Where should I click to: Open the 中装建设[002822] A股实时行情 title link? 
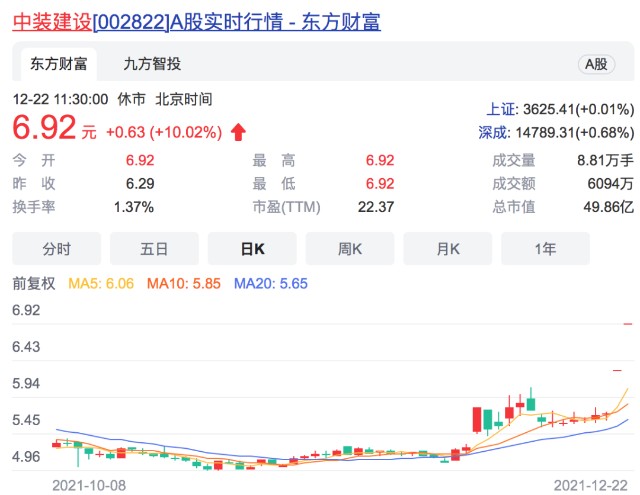[196, 22]
